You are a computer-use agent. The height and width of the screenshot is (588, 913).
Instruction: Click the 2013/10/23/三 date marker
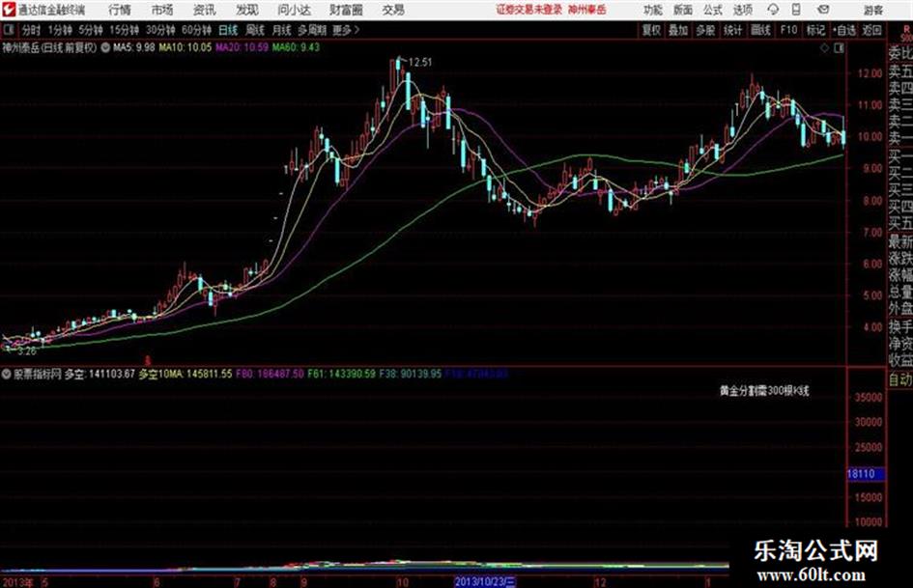coord(485,582)
